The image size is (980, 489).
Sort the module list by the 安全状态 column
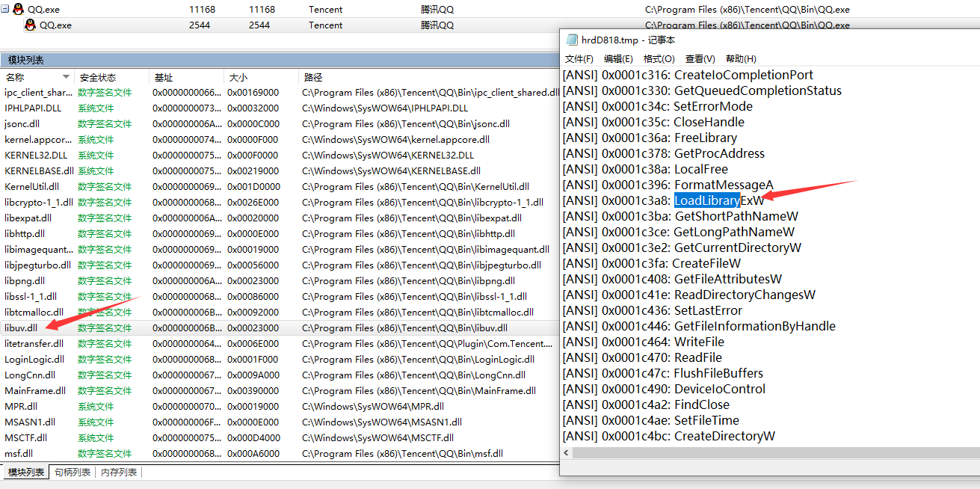(x=111, y=77)
